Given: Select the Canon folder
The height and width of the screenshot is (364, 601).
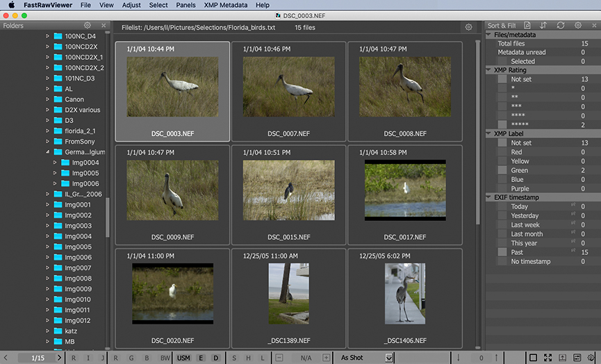Looking at the screenshot, I should 74,99.
